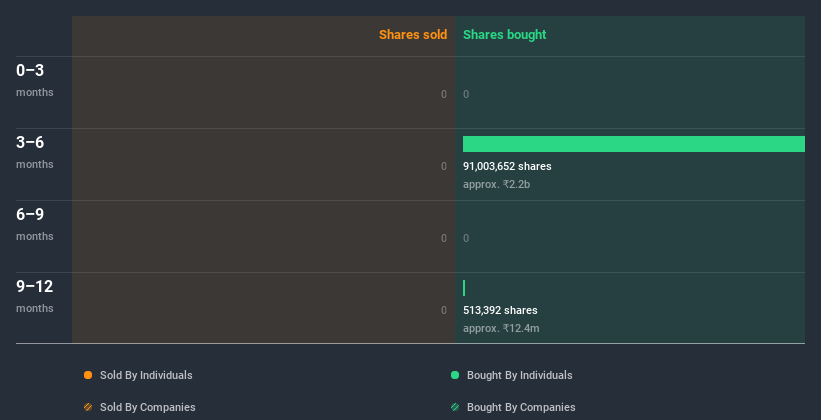This screenshot has width=821, height=420.
Task: Click the approx. ₹2.2b amount
Action: pos(496,184)
